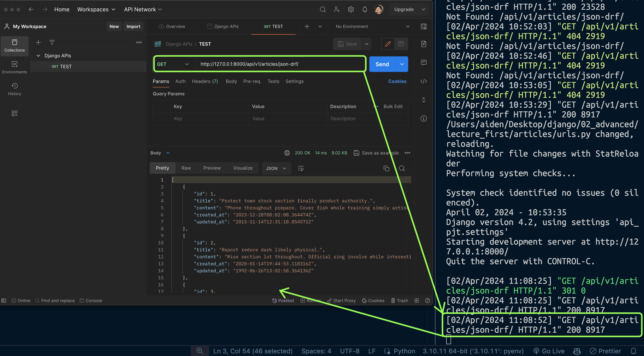Click the notifications bell icon
The image size is (644, 356).
(365, 9)
